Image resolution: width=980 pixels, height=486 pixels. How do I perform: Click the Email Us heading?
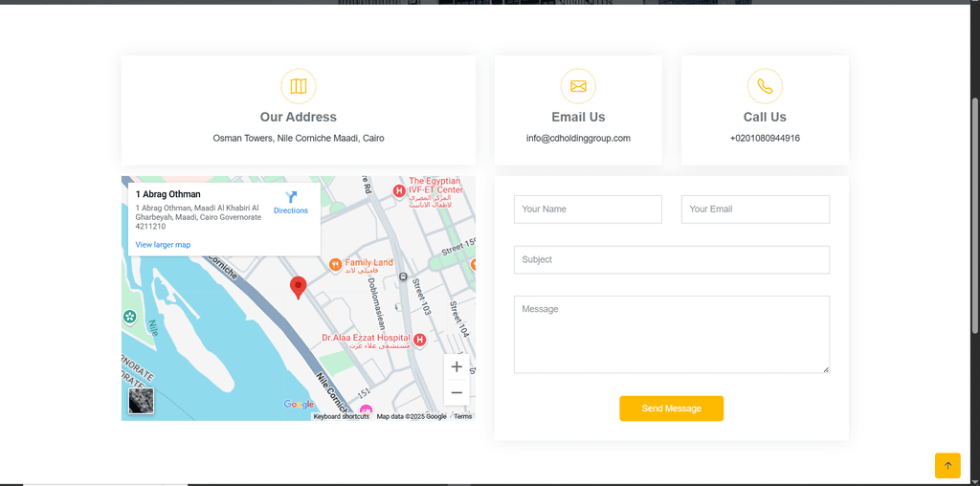point(578,117)
